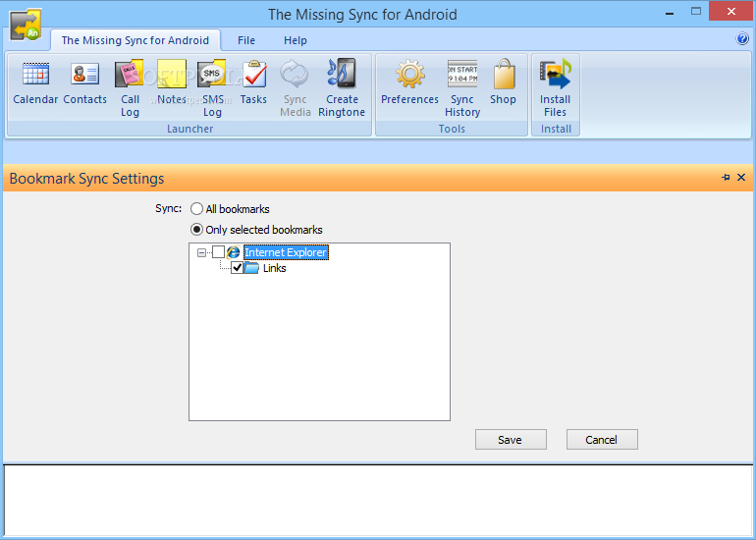
Task: Collapse the Internet Explorer tree node
Action: tap(201, 252)
